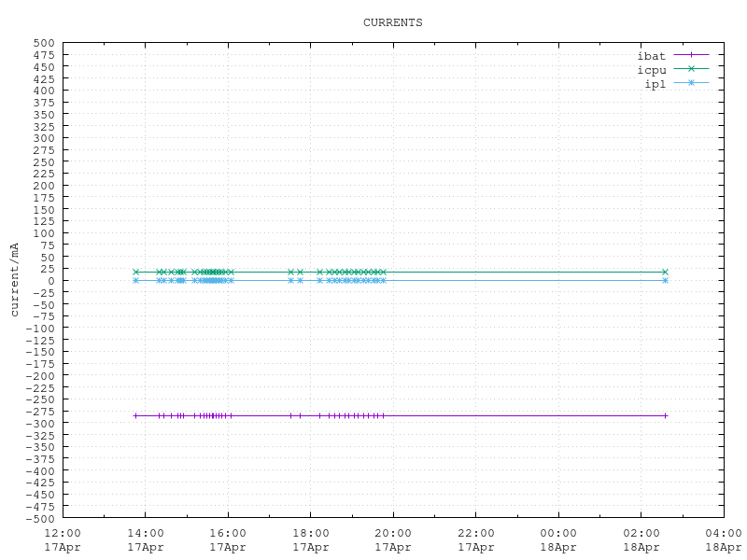
Task: Click the 14:00 17Apr x-axis label
Action: (x=146, y=540)
